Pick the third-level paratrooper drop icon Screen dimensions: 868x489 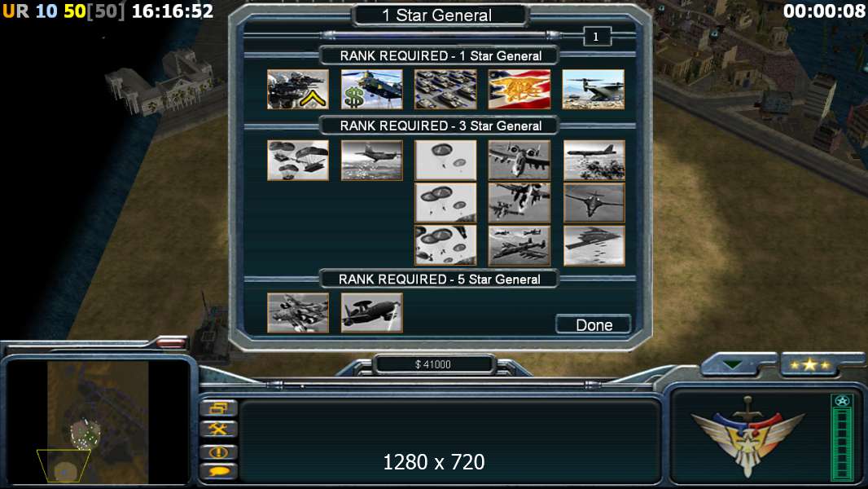(x=445, y=245)
